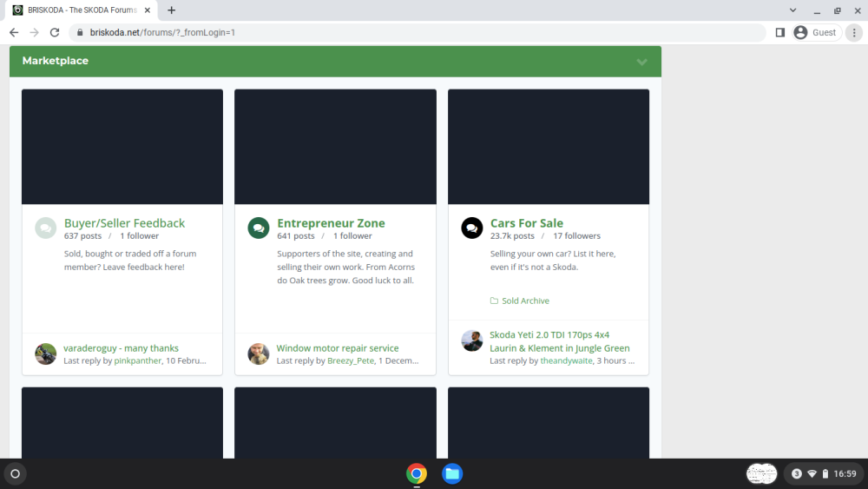This screenshot has height=489, width=868.
Task: Open the Buyer/Seller Feedback forum
Action: click(124, 222)
